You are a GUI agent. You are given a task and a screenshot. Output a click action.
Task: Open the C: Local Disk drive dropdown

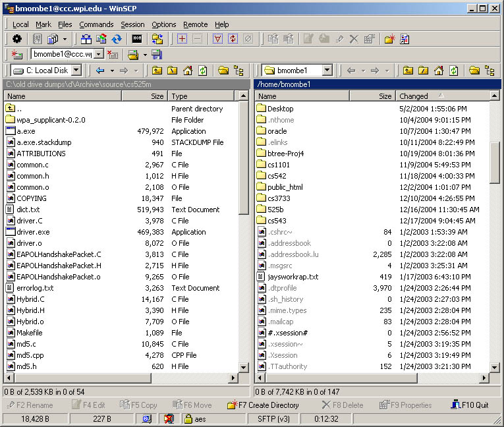pyautogui.click(x=76, y=70)
